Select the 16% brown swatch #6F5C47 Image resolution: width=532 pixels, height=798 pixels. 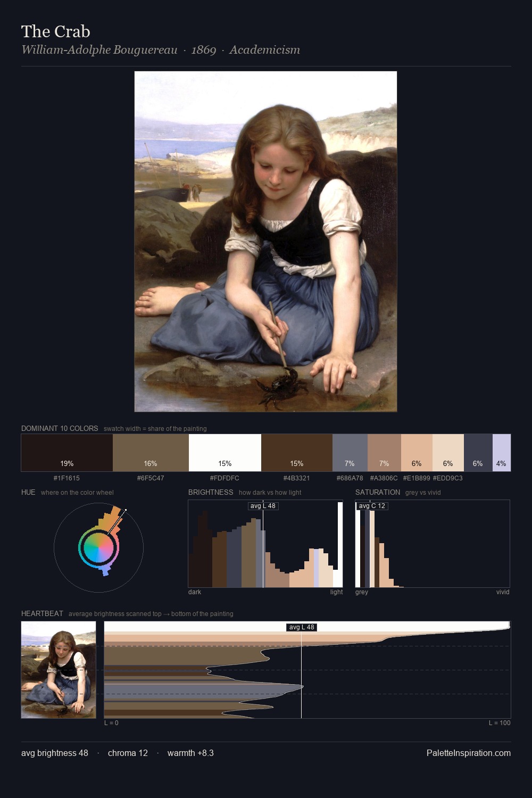(x=151, y=453)
